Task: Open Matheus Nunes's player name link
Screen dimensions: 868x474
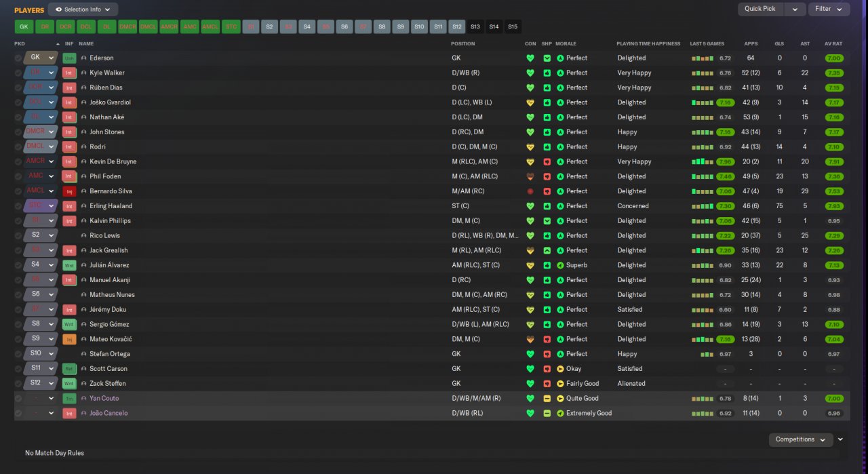Action: tap(112, 295)
